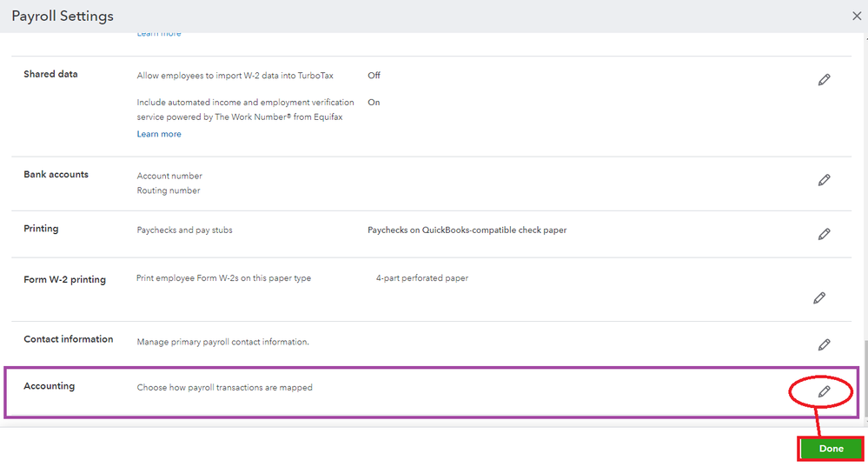Close the Payroll Settings dialog
Viewport: 868px width, 467px height.
point(856,16)
